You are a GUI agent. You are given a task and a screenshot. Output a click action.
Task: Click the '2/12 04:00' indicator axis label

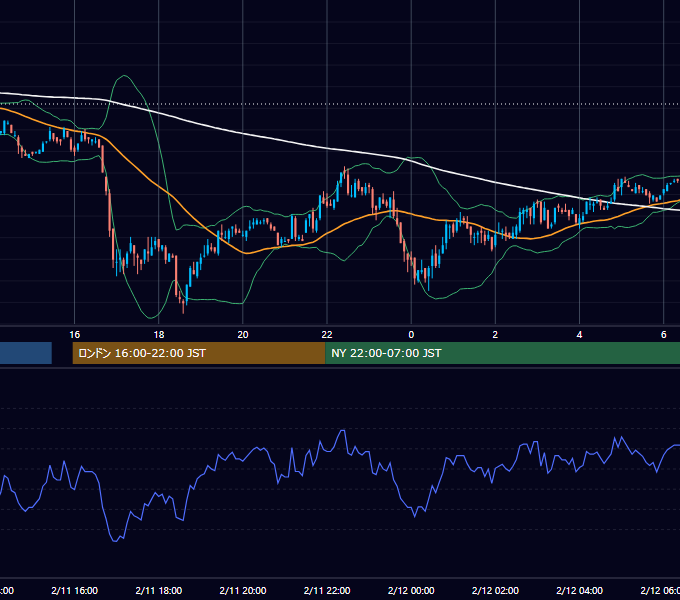[x=579, y=590]
